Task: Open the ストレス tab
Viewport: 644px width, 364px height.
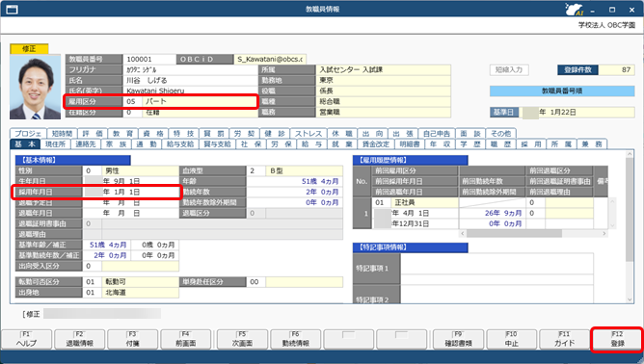Action: 309,134
